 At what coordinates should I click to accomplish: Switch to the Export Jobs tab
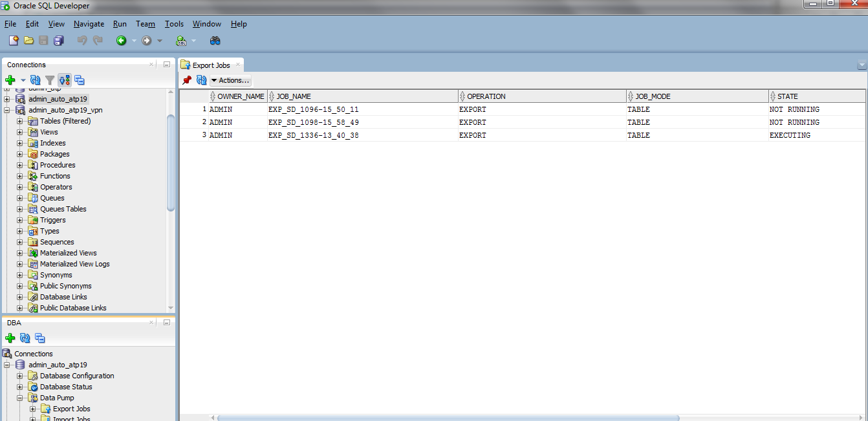(211, 65)
